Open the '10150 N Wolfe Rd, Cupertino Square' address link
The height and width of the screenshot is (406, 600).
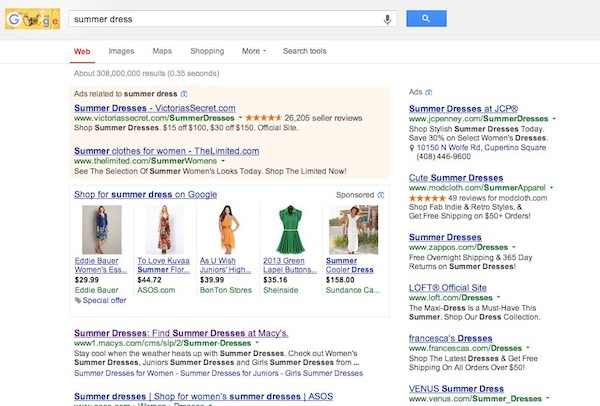point(481,148)
